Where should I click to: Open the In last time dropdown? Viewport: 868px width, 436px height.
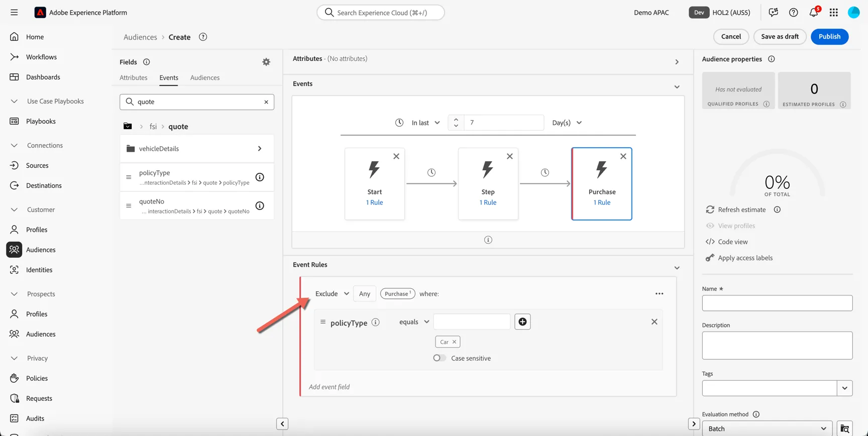[x=425, y=123]
